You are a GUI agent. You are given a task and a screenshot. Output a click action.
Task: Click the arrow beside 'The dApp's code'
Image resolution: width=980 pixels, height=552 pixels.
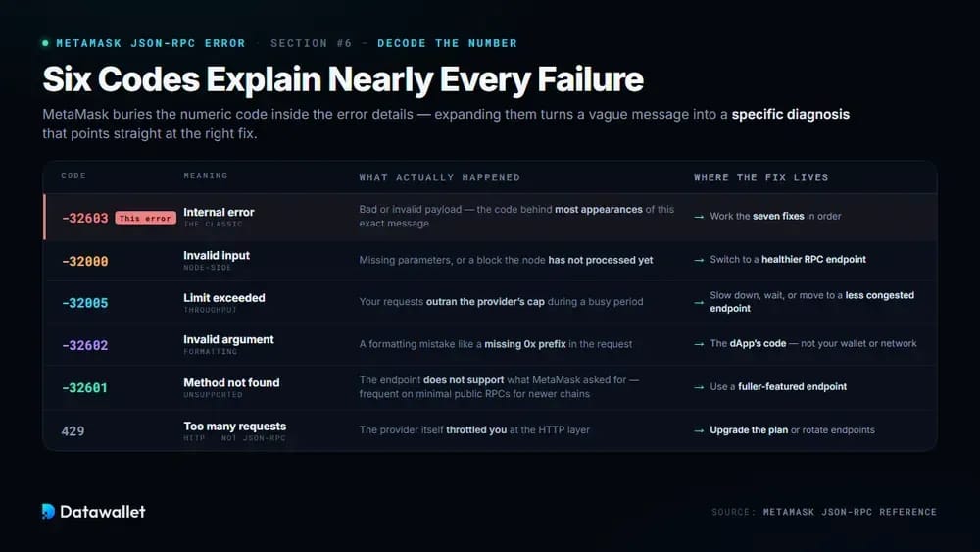pyautogui.click(x=699, y=344)
